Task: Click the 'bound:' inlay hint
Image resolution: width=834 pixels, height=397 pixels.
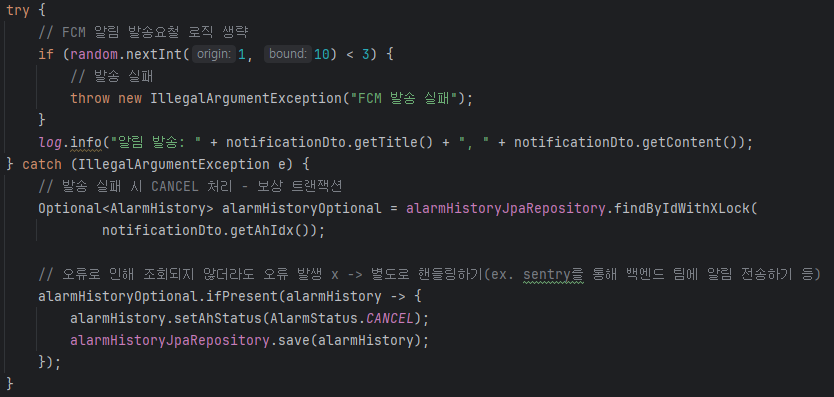Action: [x=288, y=54]
